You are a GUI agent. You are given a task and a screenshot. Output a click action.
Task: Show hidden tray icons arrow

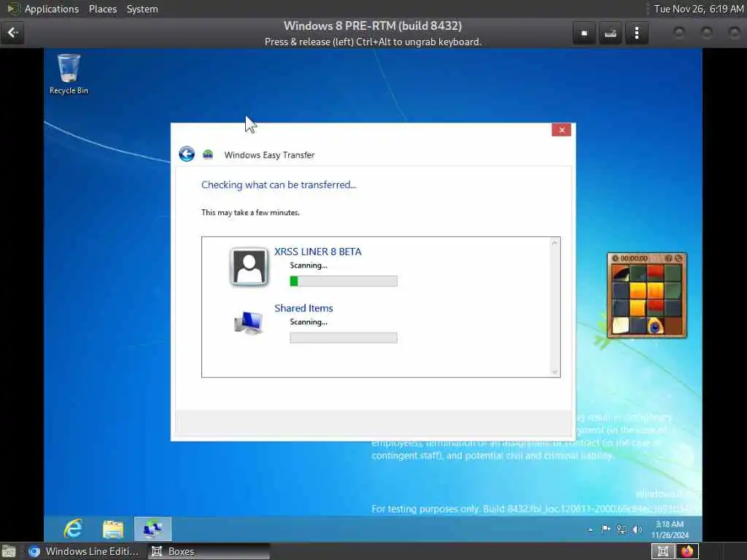[591, 529]
